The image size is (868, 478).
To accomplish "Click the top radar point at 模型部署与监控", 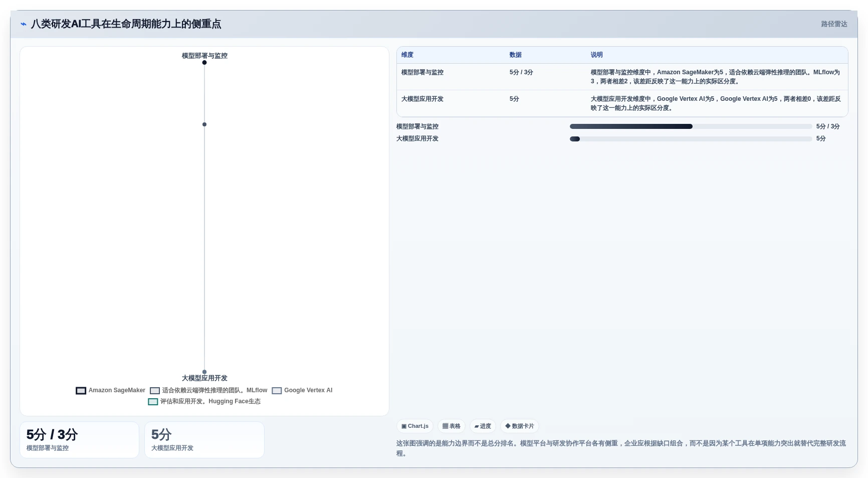I will (204, 63).
